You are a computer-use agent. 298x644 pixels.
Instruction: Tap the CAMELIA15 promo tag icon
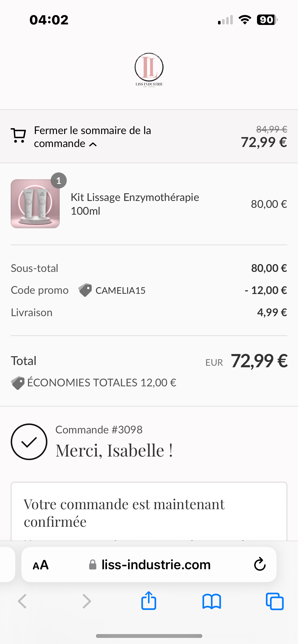(x=85, y=290)
